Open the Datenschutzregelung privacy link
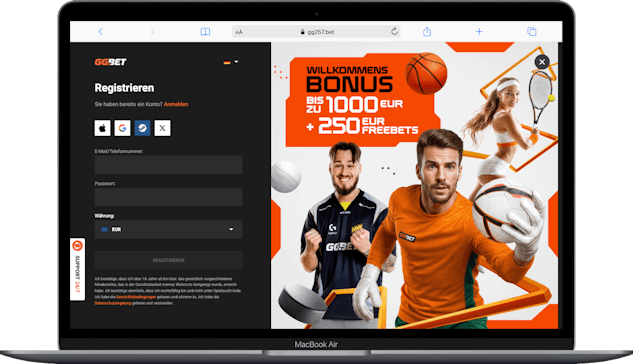 click(113, 303)
